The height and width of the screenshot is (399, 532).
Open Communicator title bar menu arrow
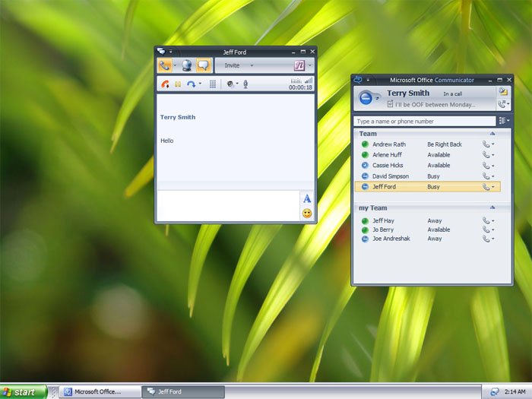click(368, 80)
